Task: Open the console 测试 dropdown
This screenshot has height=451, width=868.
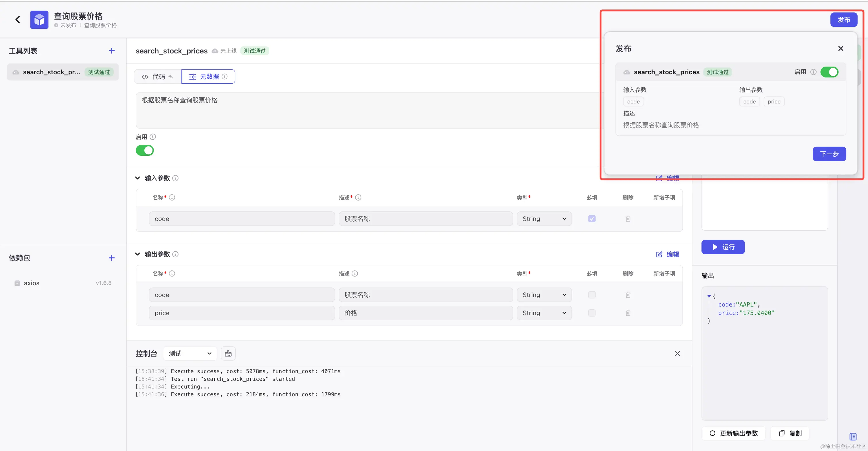Action: [x=190, y=354]
